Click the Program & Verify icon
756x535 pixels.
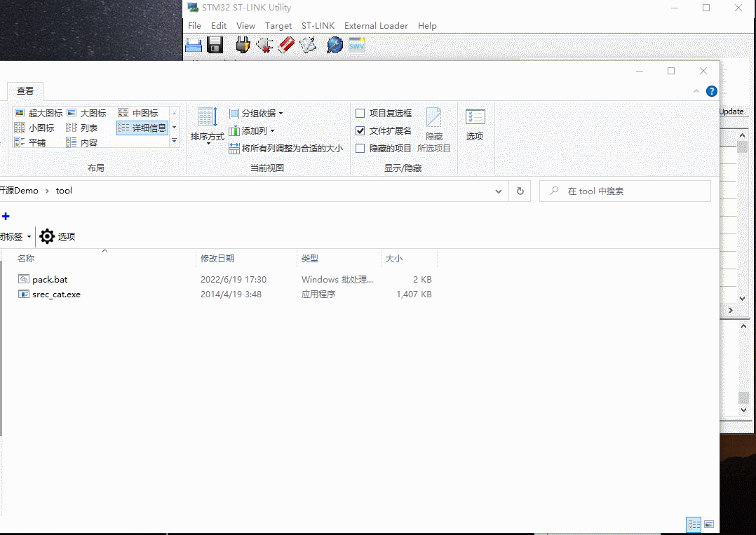coord(308,46)
